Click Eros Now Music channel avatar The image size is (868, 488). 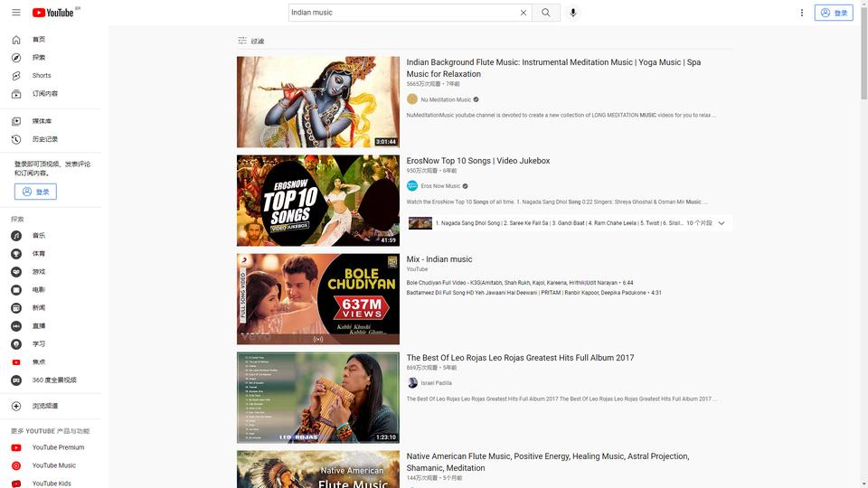(x=412, y=186)
